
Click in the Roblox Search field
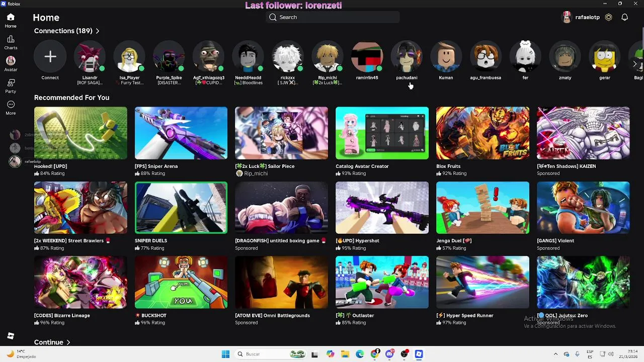(333, 17)
